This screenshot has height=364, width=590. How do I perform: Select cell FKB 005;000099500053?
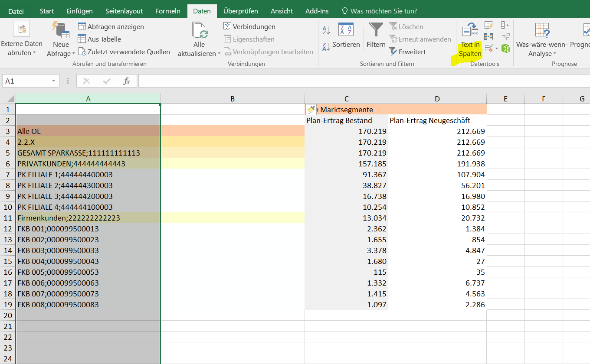click(88, 272)
